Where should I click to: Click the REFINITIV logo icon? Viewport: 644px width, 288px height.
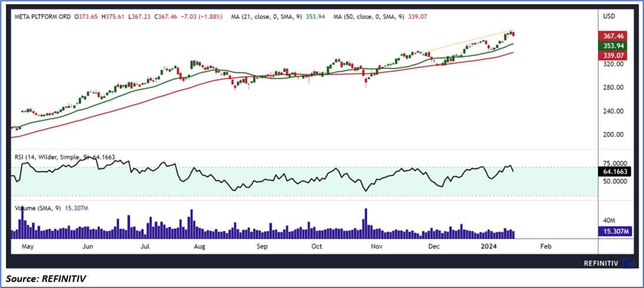tap(629, 263)
